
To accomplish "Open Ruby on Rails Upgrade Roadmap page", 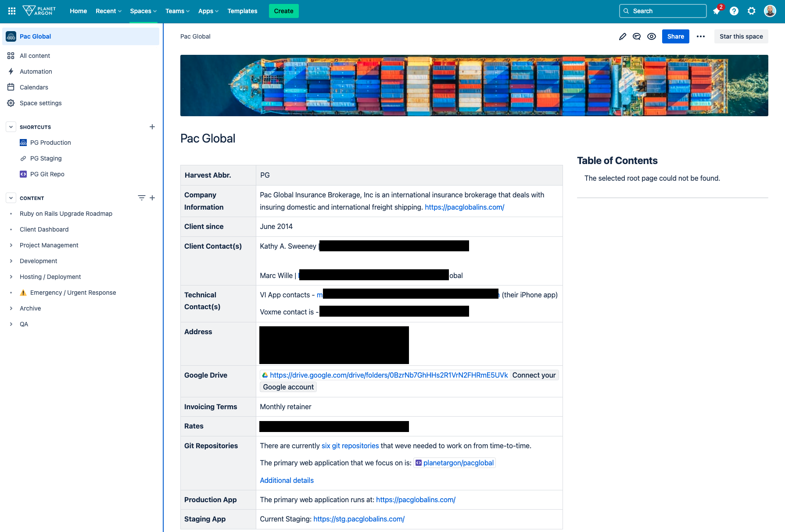I will tap(66, 214).
